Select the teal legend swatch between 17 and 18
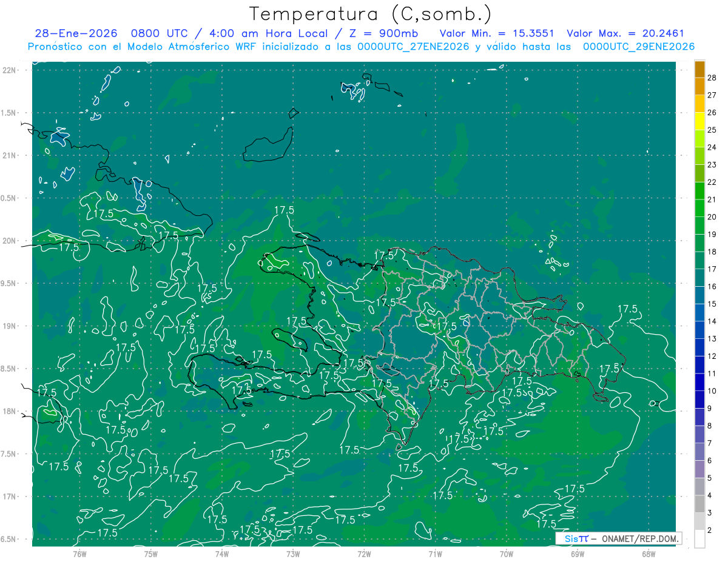 699,261
